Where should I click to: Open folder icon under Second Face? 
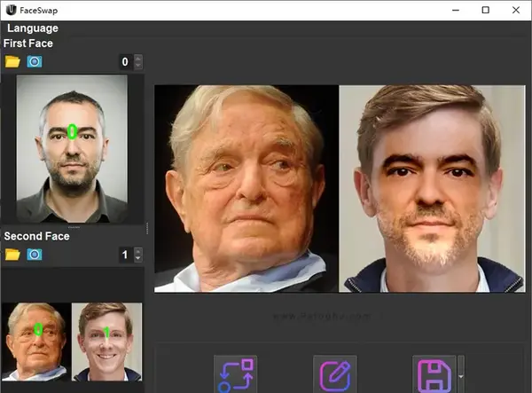point(12,255)
